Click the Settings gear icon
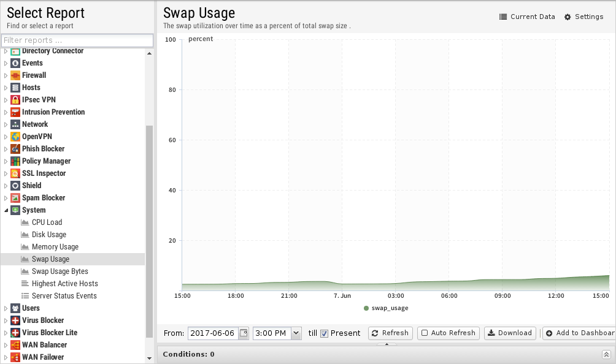Screen dimensions: 616x364 (568, 17)
